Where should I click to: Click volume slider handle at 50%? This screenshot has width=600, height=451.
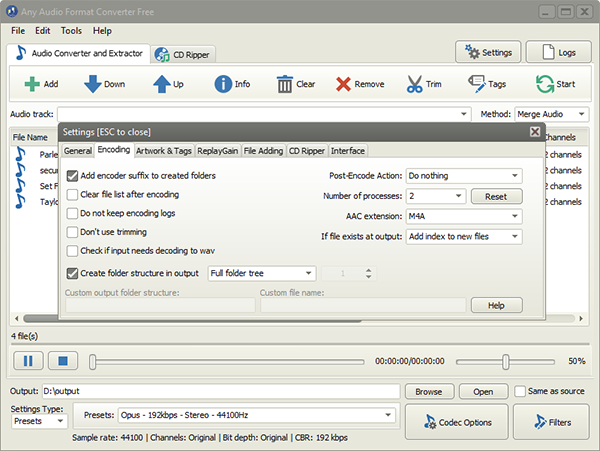point(506,361)
